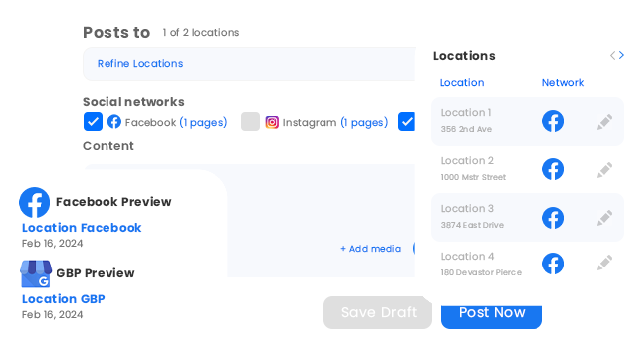Click the pencil edit icon for Location 3
This screenshot has width=644, height=356.
point(605,218)
